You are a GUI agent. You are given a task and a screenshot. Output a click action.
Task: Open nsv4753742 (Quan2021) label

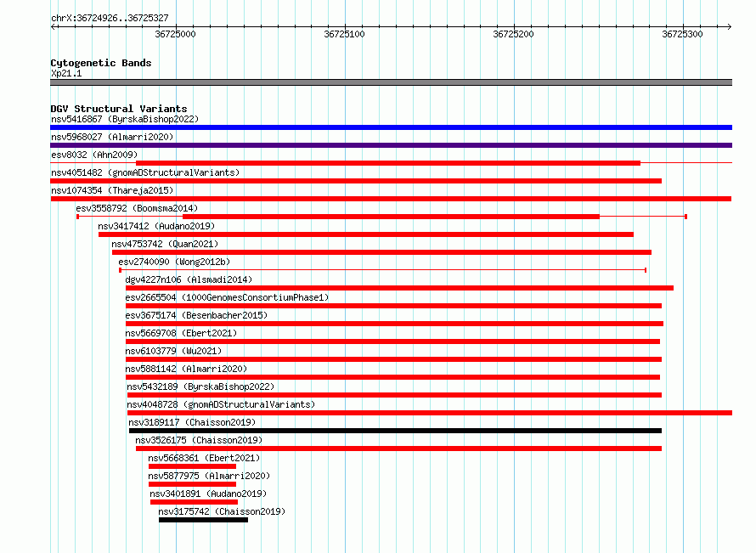(x=165, y=244)
